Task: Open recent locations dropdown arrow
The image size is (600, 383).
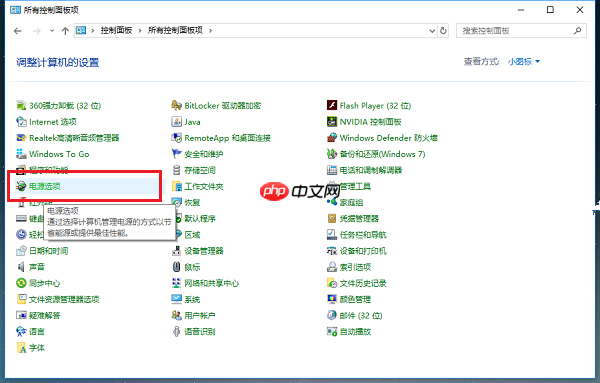Action: tap(52, 31)
